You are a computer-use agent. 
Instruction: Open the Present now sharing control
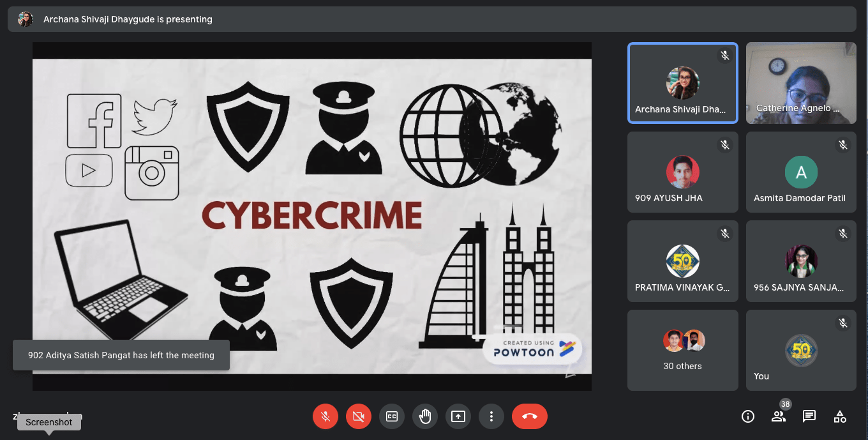pos(458,416)
